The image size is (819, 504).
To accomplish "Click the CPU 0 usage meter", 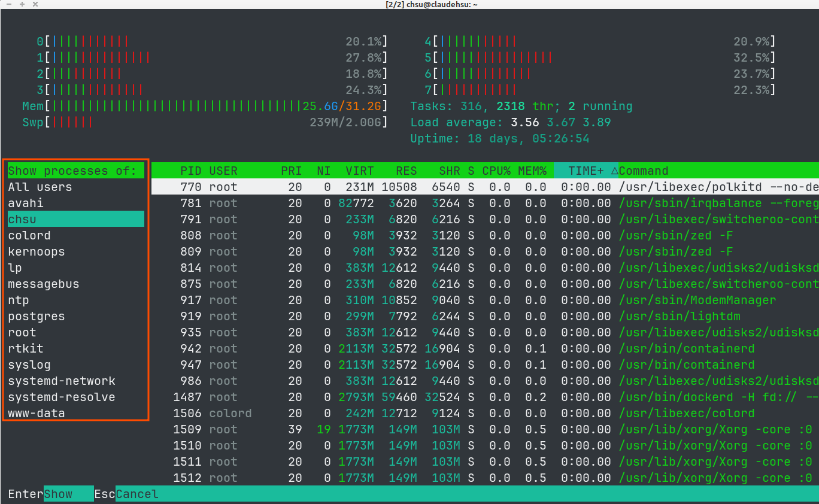I will click(212, 41).
